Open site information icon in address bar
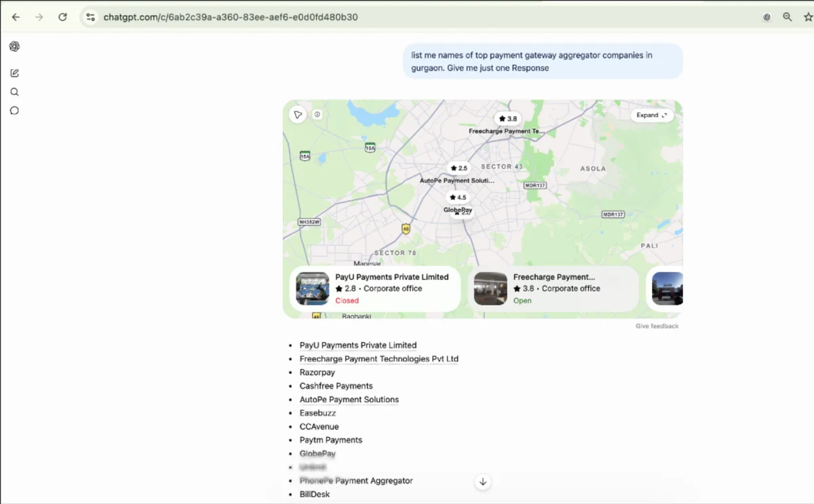 (x=90, y=17)
